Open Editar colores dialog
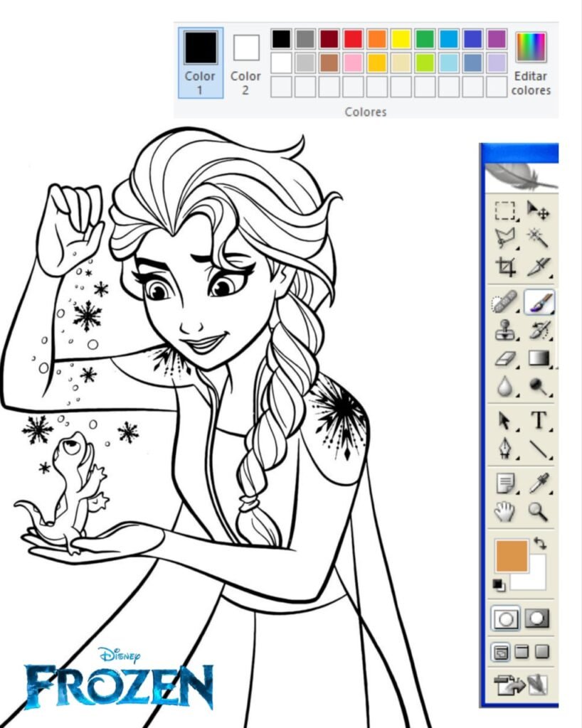The width and height of the screenshot is (582, 728). click(531, 63)
